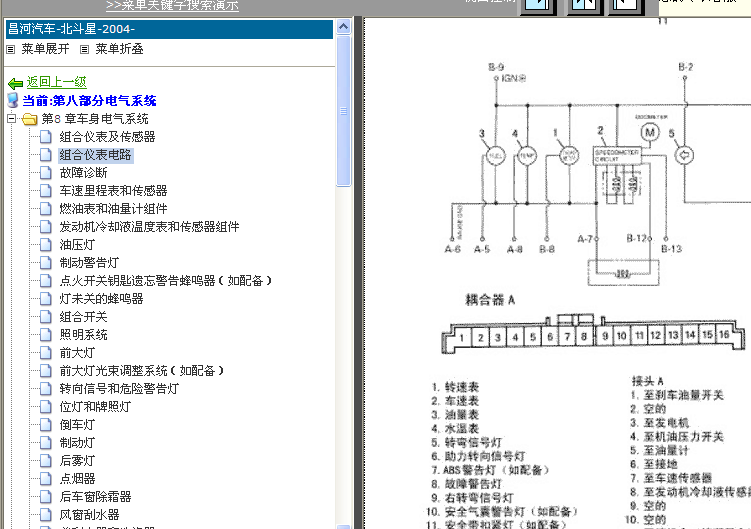
Task: Click the page icon beside 组合仪表及传感器
Action: 46,137
